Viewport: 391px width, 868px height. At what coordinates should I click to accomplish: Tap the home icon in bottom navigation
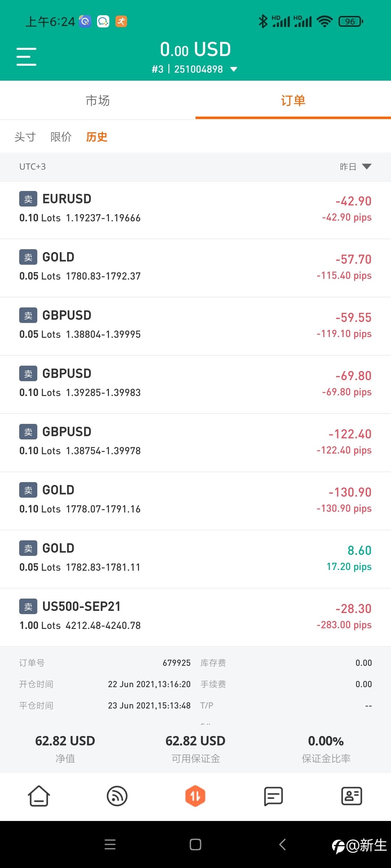(x=39, y=796)
